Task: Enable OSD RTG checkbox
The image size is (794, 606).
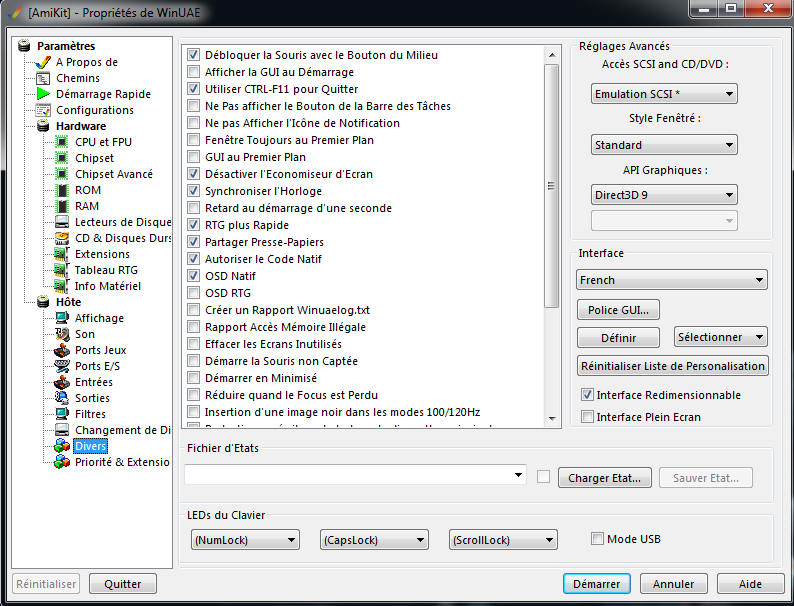Action: click(x=193, y=293)
